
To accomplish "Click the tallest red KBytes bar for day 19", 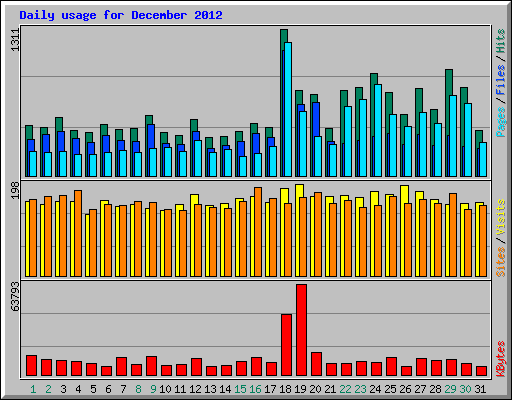I will [x=301, y=330].
